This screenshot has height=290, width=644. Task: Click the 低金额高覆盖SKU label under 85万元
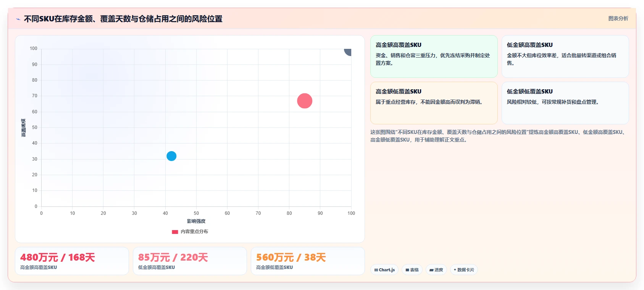pyautogui.click(x=157, y=267)
